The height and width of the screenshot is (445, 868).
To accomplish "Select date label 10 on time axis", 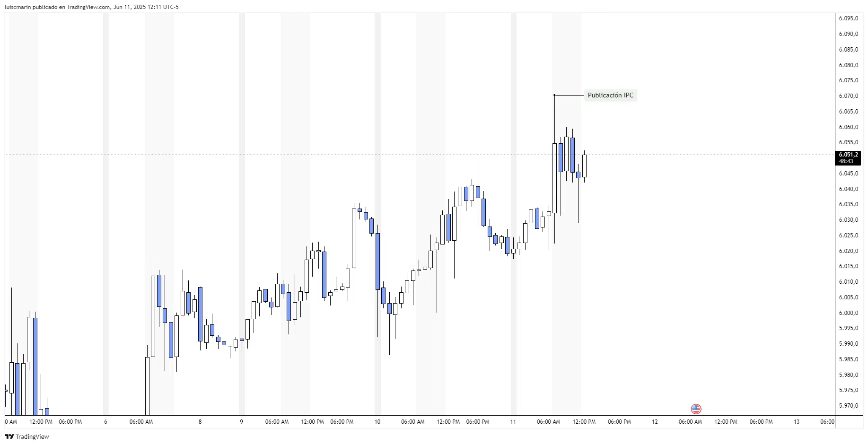I will tap(377, 422).
